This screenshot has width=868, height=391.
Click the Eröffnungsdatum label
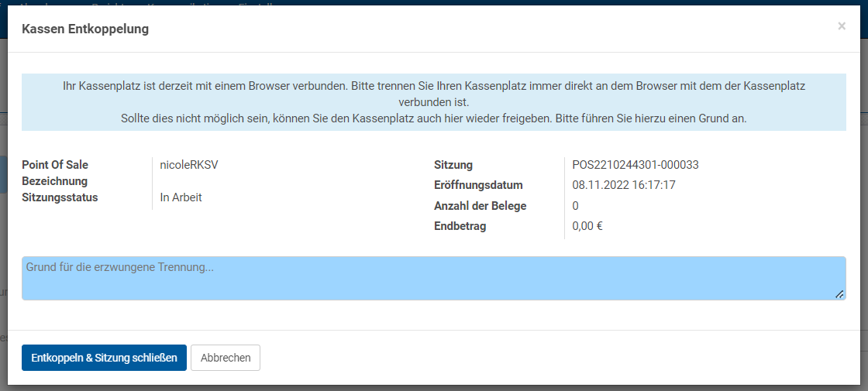click(478, 185)
